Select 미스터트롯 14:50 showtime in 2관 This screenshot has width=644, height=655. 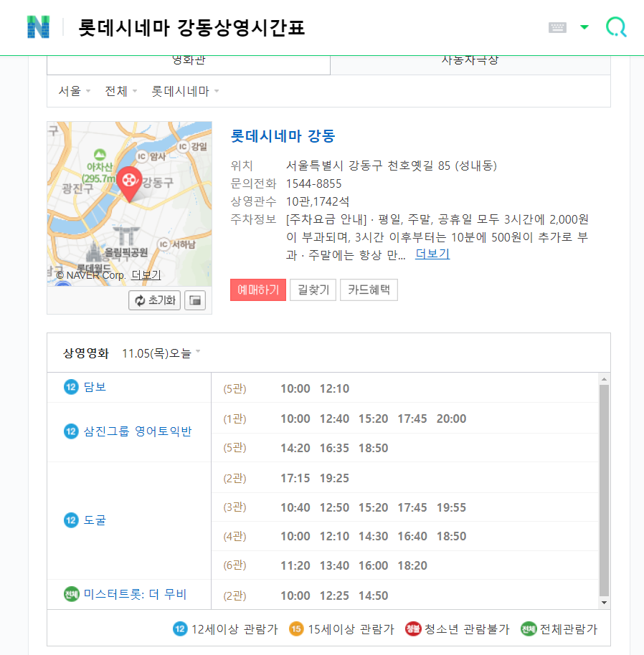pyautogui.click(x=373, y=596)
